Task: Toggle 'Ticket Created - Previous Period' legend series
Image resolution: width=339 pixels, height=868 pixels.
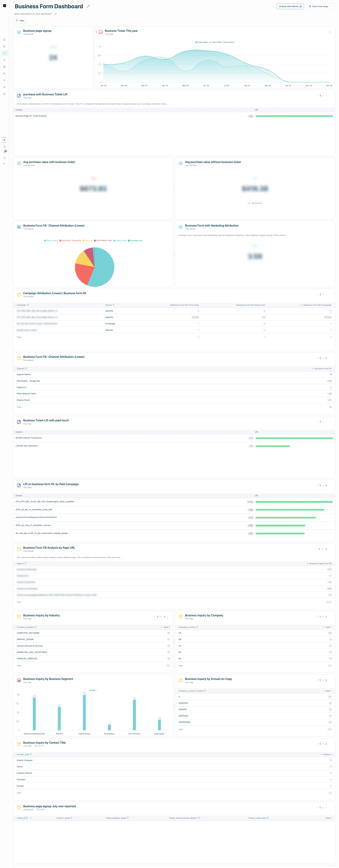Action: (x=222, y=42)
